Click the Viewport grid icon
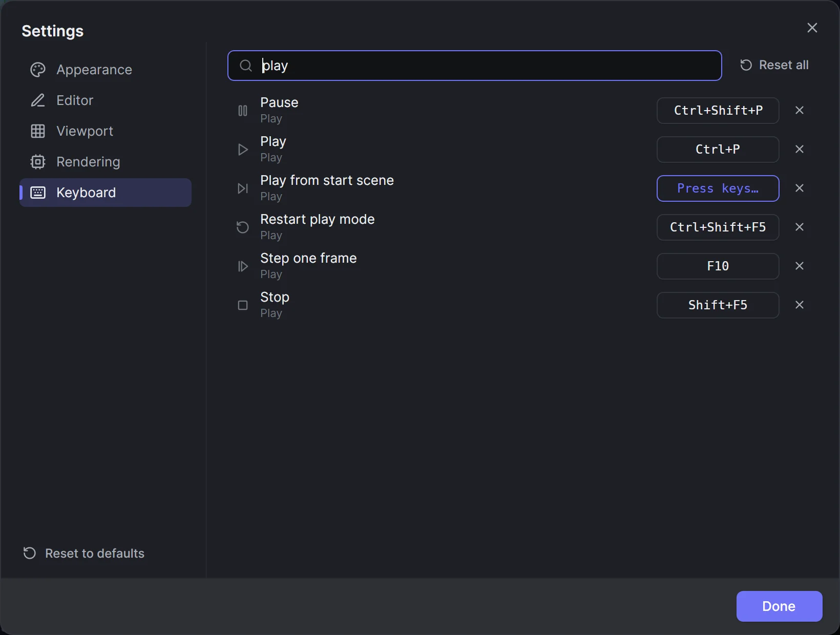The image size is (840, 635). pos(38,131)
